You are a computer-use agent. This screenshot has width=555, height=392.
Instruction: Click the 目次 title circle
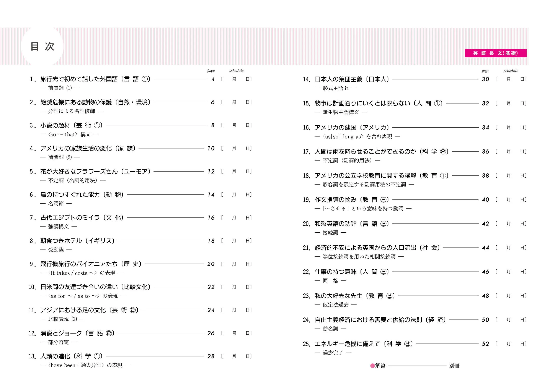click(42, 46)
